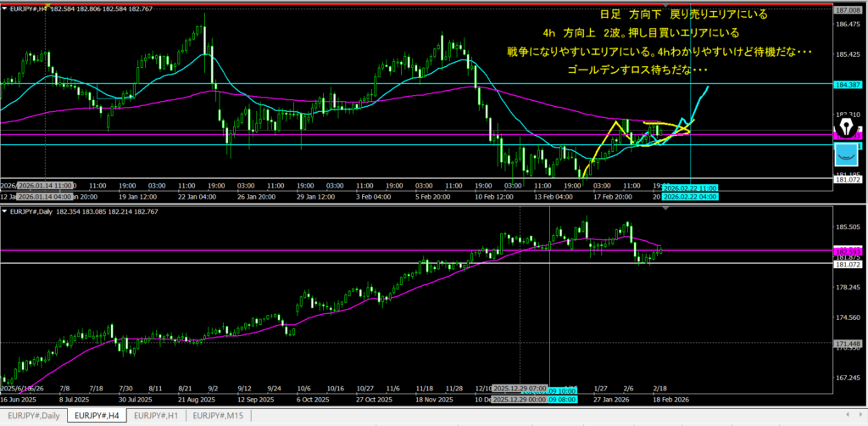Click the blue smiley face icon

[847, 154]
